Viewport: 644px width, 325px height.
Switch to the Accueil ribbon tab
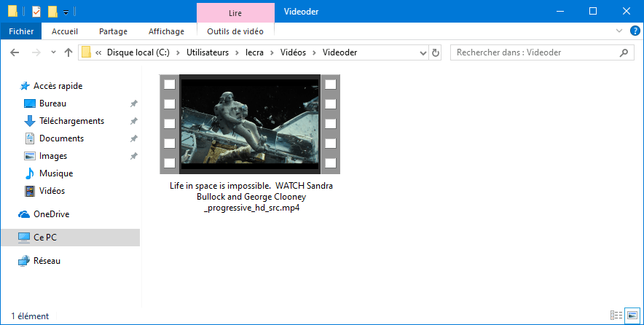[65, 31]
